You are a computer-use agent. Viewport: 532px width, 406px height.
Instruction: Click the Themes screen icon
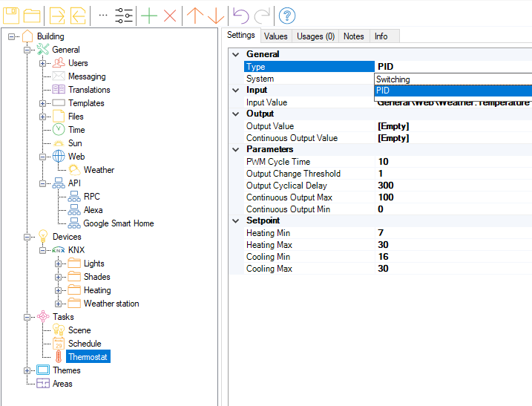[x=43, y=370]
